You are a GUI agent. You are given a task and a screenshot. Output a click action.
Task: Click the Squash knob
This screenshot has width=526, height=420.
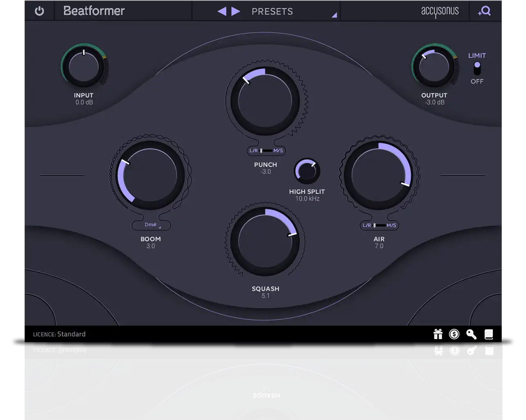(265, 241)
